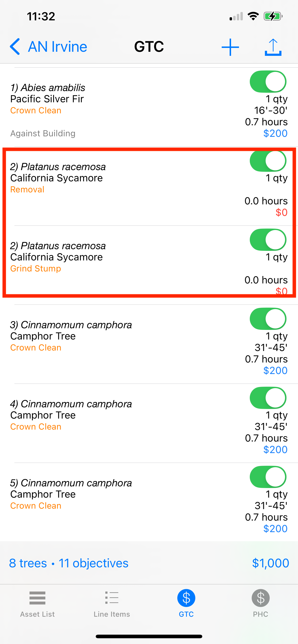Open the Asset List tab icon
The width and height of the screenshot is (298, 644).
click(x=37, y=598)
